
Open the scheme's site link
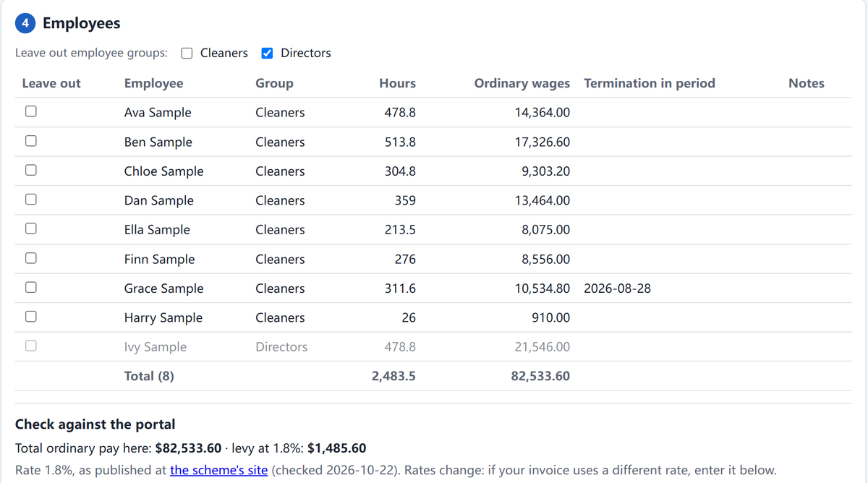pyautogui.click(x=219, y=470)
